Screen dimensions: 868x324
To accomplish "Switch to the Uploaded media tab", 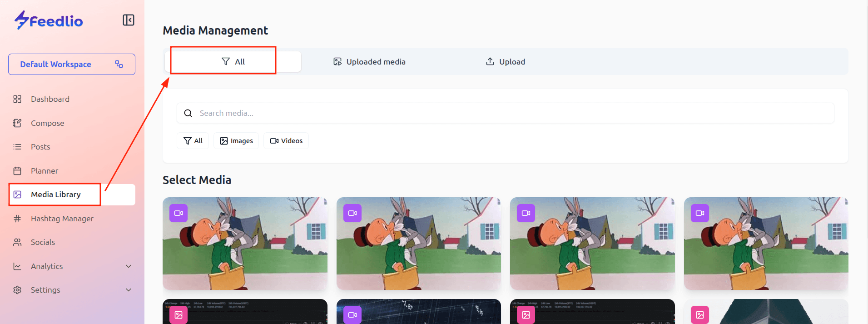I will (x=369, y=62).
